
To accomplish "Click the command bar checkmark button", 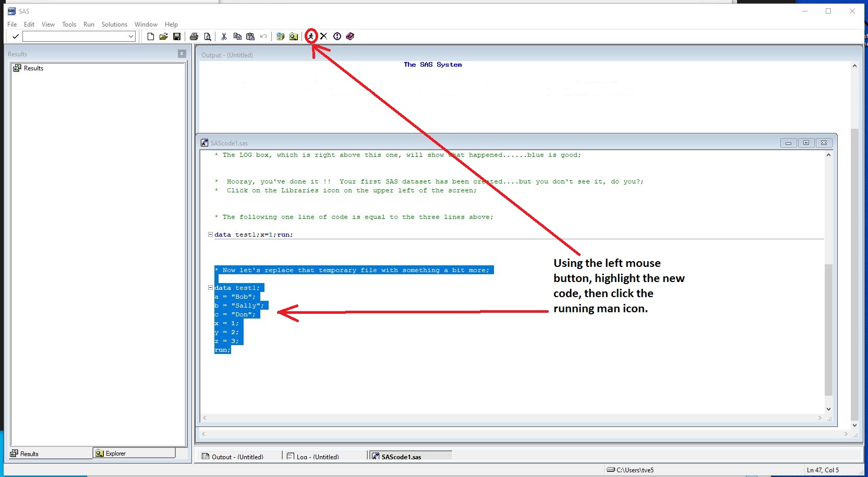I will point(15,36).
